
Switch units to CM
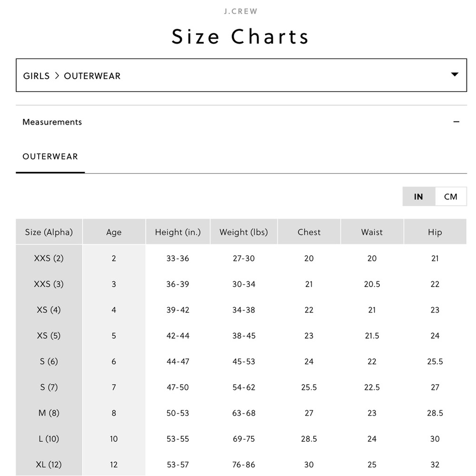coord(450,197)
